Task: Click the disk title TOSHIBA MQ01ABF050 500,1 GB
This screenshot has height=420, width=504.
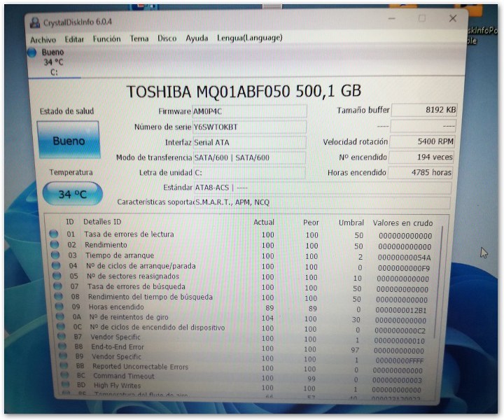Action: point(244,92)
